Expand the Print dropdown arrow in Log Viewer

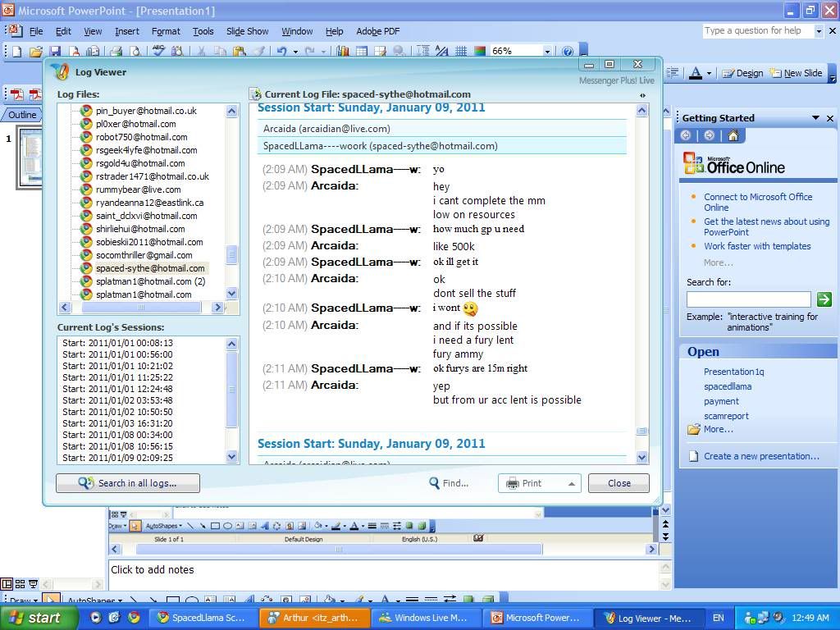[x=572, y=483]
